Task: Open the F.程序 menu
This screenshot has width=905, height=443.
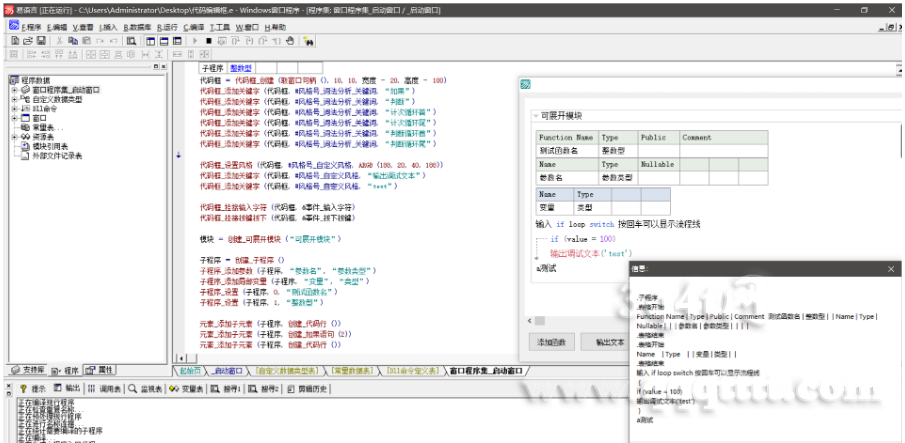Action: [31, 27]
